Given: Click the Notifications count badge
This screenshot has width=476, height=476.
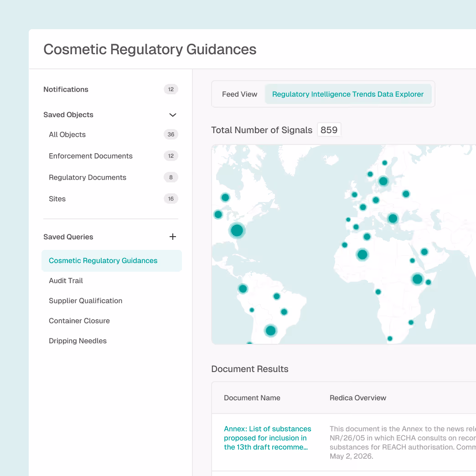Looking at the screenshot, I should pyautogui.click(x=171, y=89).
